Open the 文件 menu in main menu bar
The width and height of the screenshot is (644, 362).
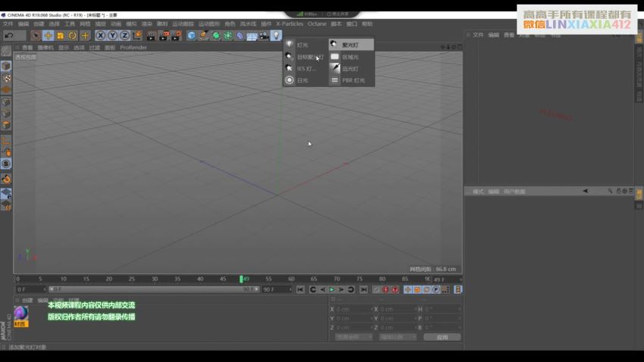[x=8, y=23]
